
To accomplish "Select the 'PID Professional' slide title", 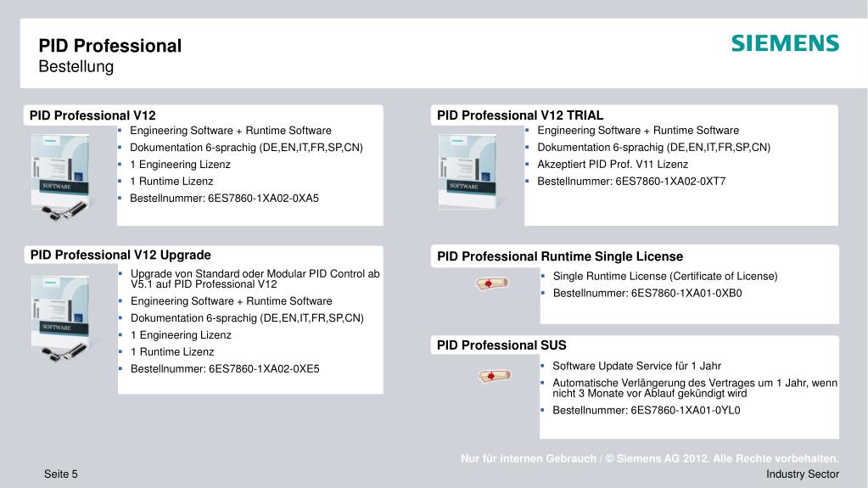I will [110, 46].
